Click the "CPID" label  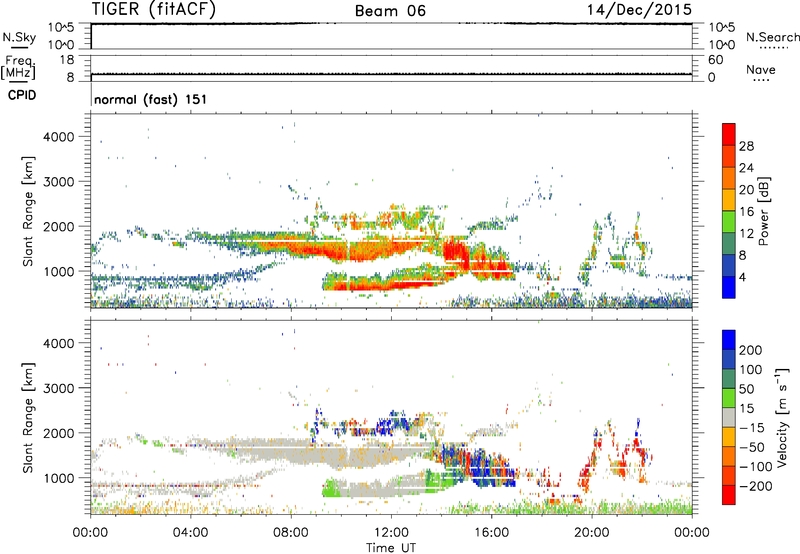click(22, 95)
